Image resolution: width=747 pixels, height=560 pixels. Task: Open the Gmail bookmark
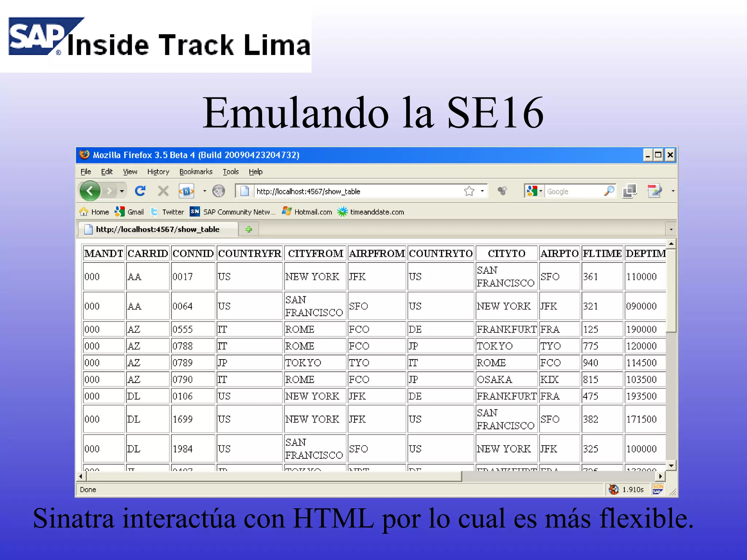point(129,212)
